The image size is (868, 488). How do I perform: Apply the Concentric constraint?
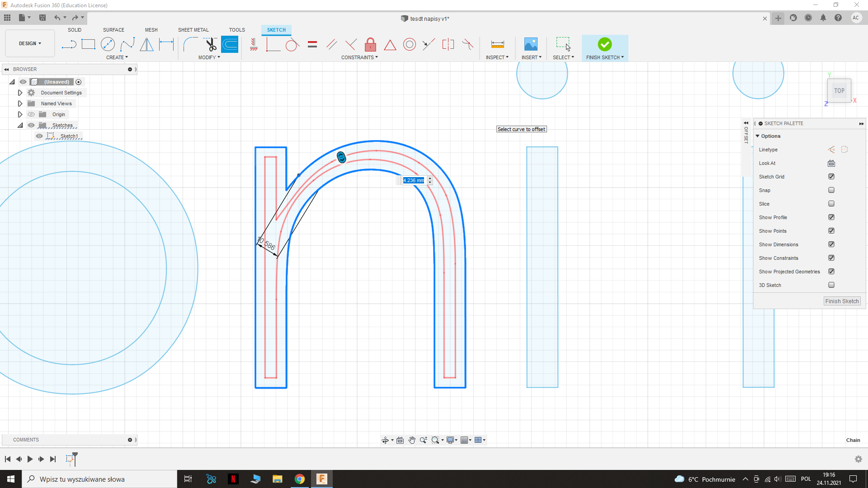click(x=410, y=44)
